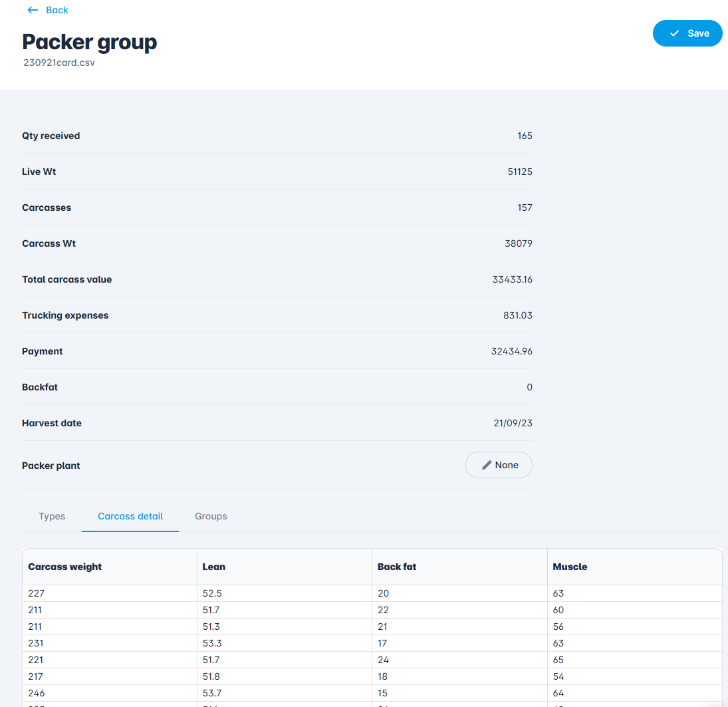The image size is (728, 707).
Task: Click the Qty received value 165
Action: tap(525, 136)
